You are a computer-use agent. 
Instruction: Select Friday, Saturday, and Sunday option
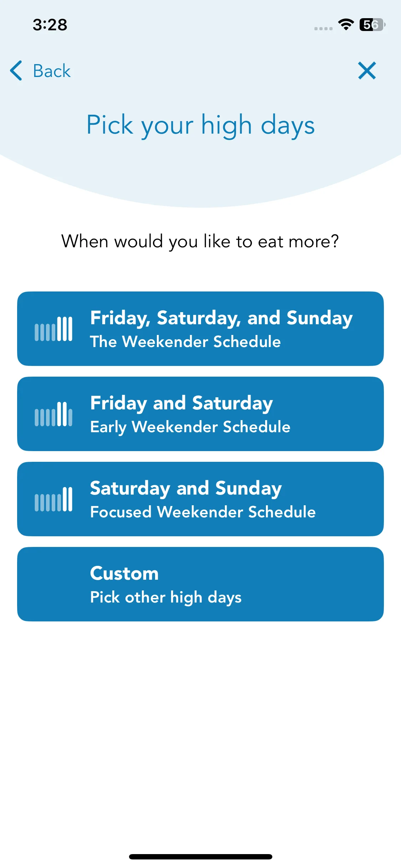(221, 318)
